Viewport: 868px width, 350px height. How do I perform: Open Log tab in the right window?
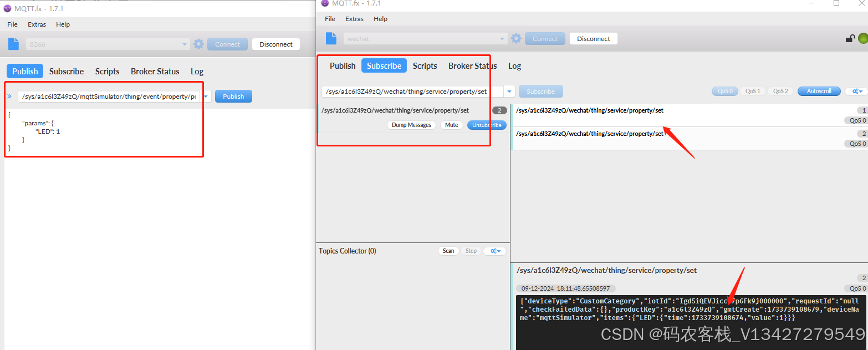(514, 65)
